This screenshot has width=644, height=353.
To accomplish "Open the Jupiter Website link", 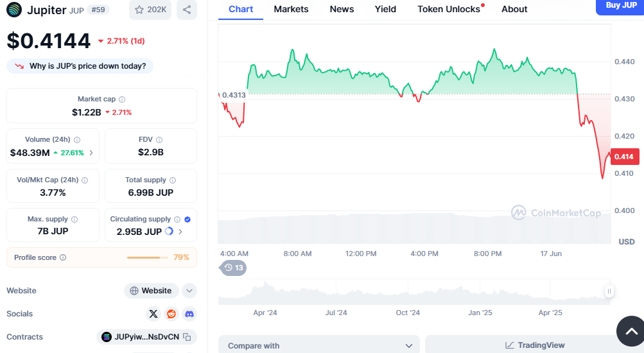I will [151, 291].
